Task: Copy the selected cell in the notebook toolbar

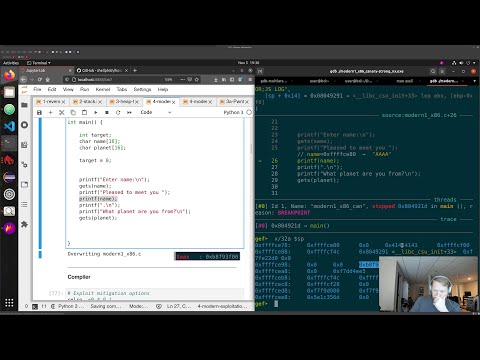Action: click(73, 113)
